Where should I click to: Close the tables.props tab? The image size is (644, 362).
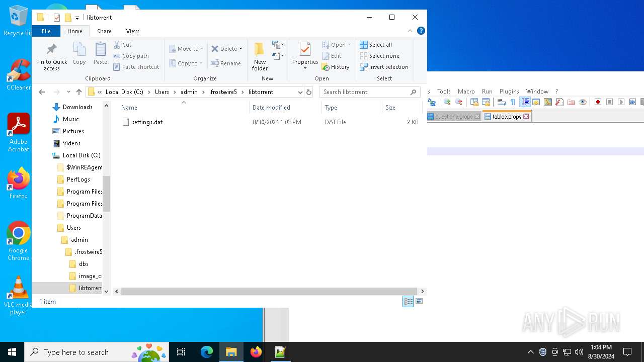[x=526, y=117]
